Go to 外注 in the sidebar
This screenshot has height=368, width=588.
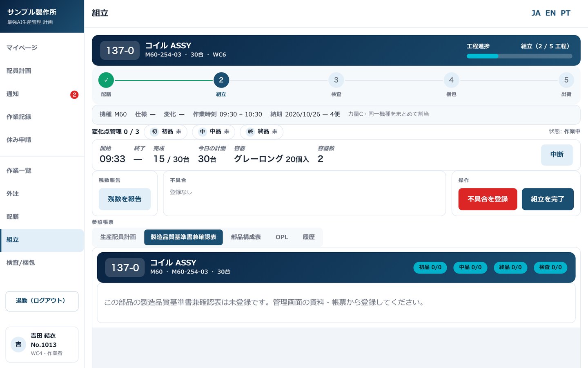tap(42, 193)
